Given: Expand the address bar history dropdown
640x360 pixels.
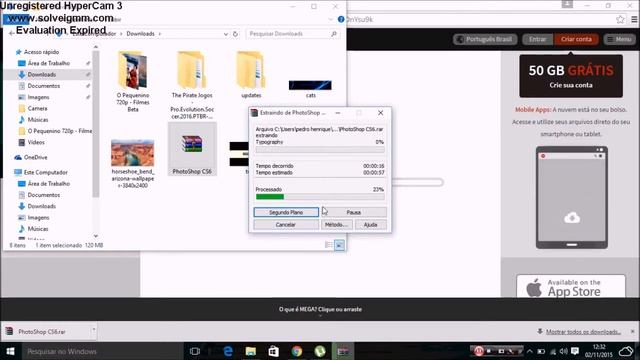Looking at the screenshot, I should point(226,34).
